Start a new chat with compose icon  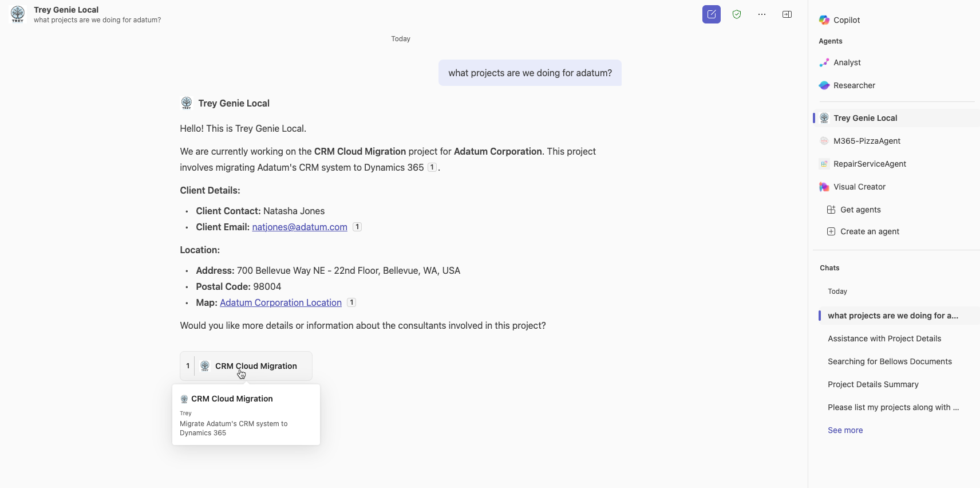click(x=712, y=14)
